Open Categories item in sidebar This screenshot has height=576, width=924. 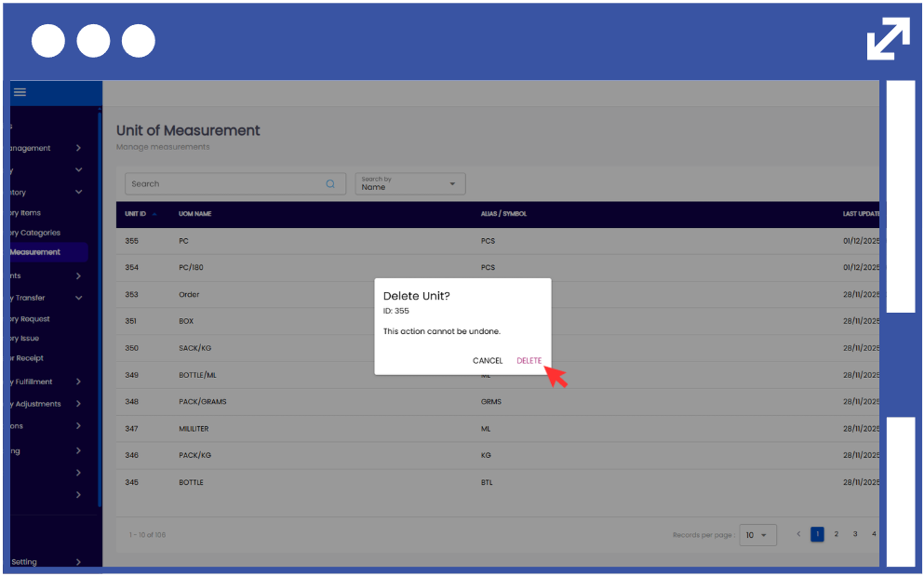click(37, 233)
